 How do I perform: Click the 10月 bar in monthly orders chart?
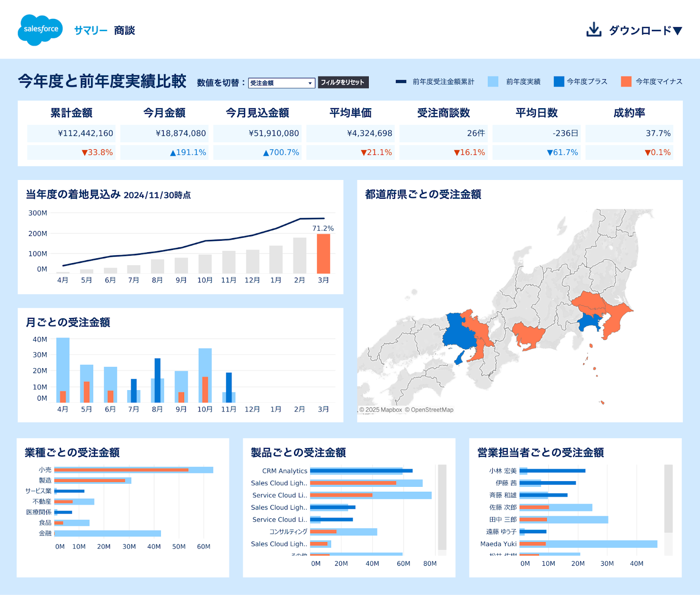click(205, 375)
